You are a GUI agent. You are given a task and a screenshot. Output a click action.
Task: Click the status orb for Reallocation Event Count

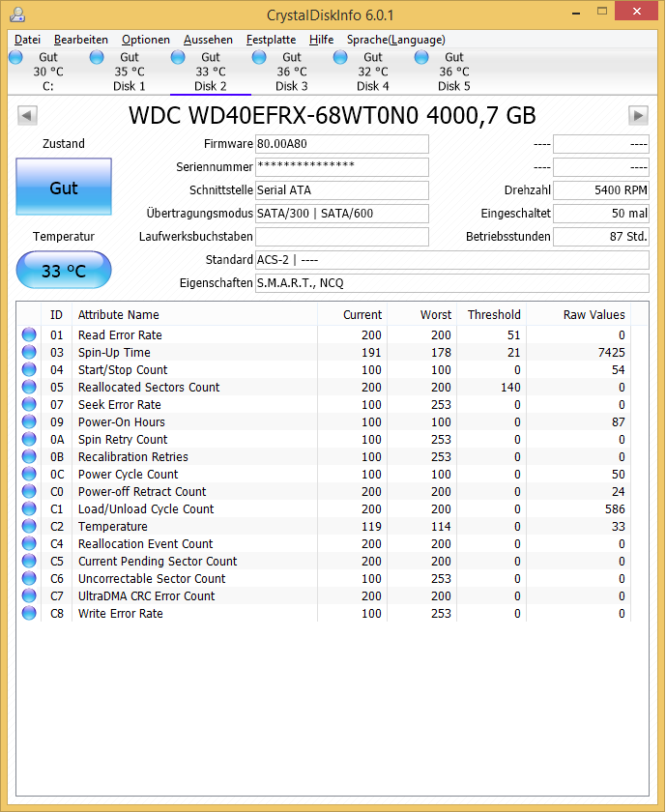pos(29,543)
